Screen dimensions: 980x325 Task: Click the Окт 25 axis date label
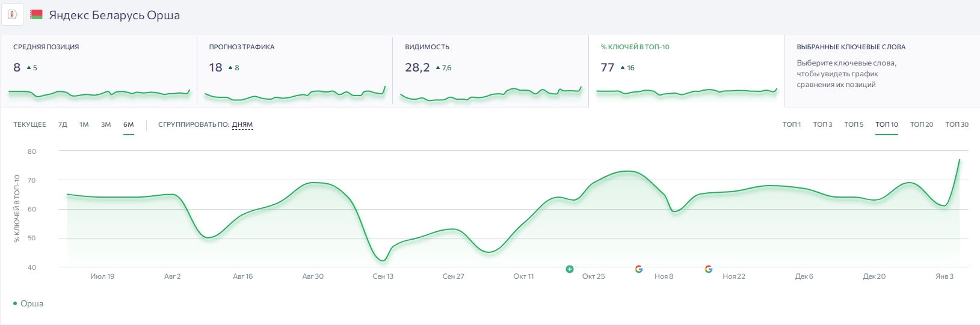[594, 276]
